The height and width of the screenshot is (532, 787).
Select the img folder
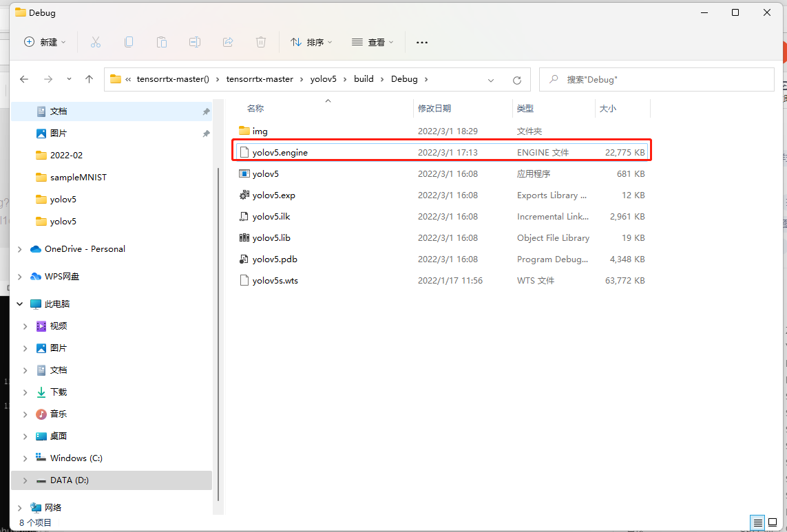(x=441, y=131)
